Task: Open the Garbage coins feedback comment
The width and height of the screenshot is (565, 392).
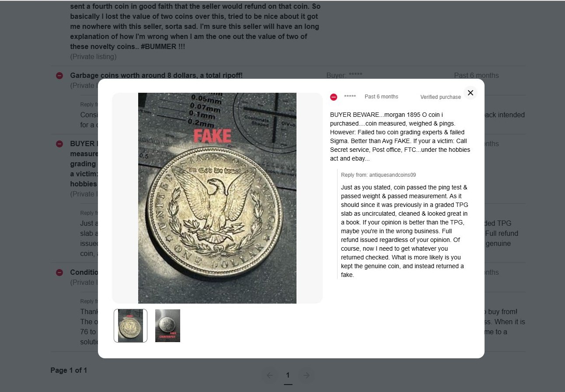Action: (x=156, y=75)
